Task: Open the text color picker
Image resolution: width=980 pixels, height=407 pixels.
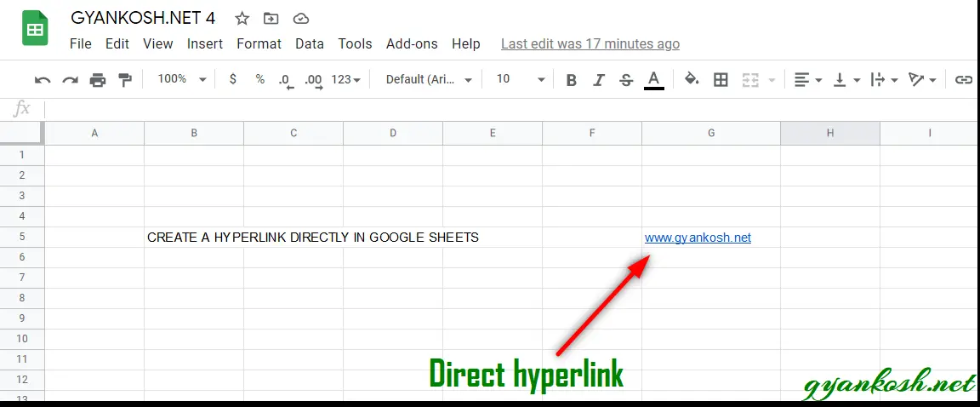Action: [x=653, y=80]
